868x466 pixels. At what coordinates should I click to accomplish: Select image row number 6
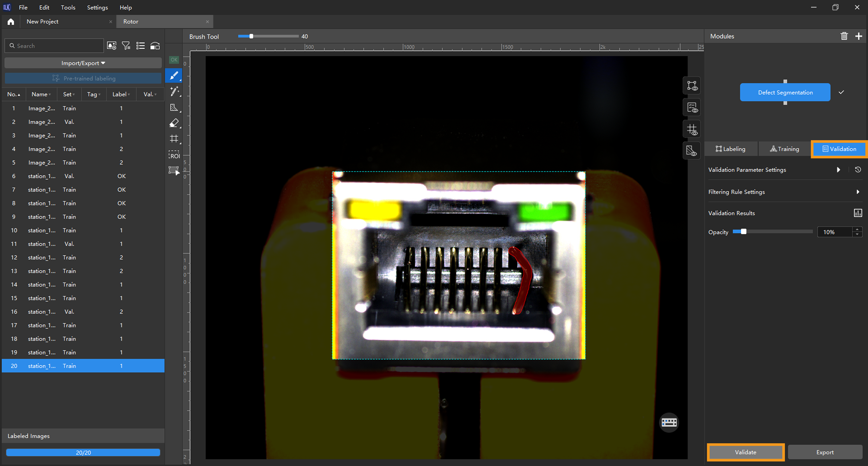(83, 176)
